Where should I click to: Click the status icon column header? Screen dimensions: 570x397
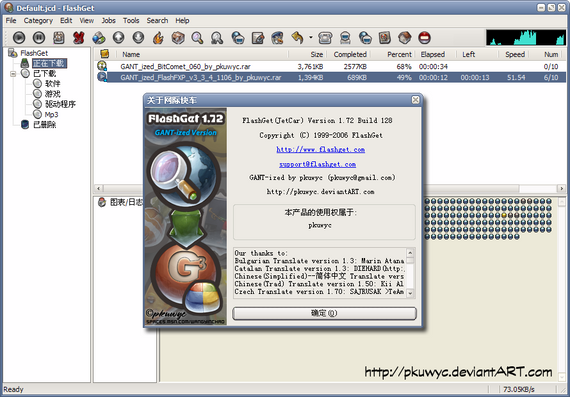coord(105,54)
